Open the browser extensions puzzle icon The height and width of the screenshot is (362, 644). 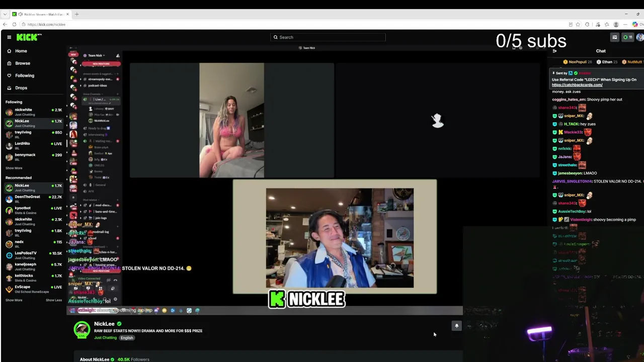click(587, 24)
